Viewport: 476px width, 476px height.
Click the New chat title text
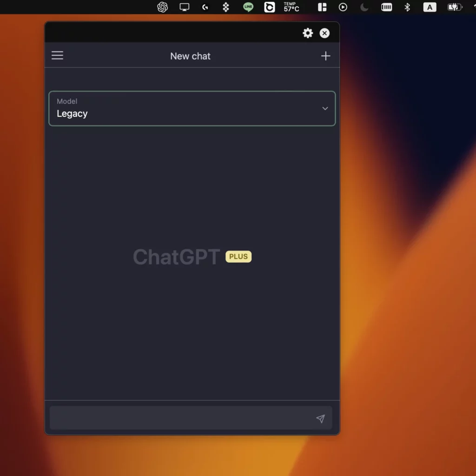190,56
